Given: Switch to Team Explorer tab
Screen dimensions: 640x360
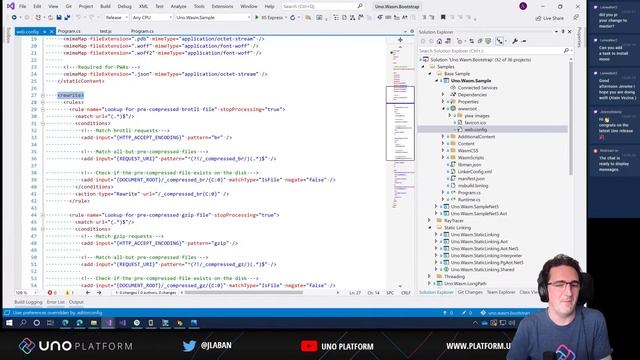Looking at the screenshot, I should coord(501,292).
